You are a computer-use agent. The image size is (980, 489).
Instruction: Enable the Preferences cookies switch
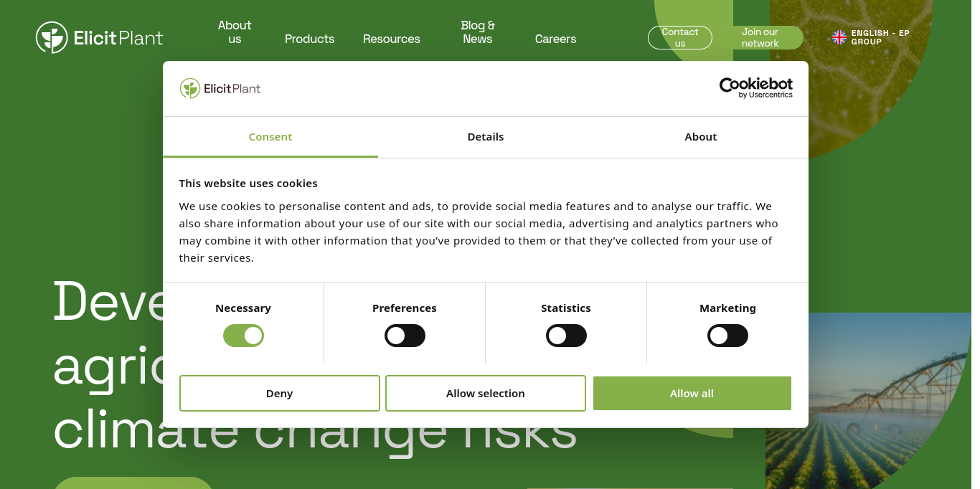coord(405,336)
